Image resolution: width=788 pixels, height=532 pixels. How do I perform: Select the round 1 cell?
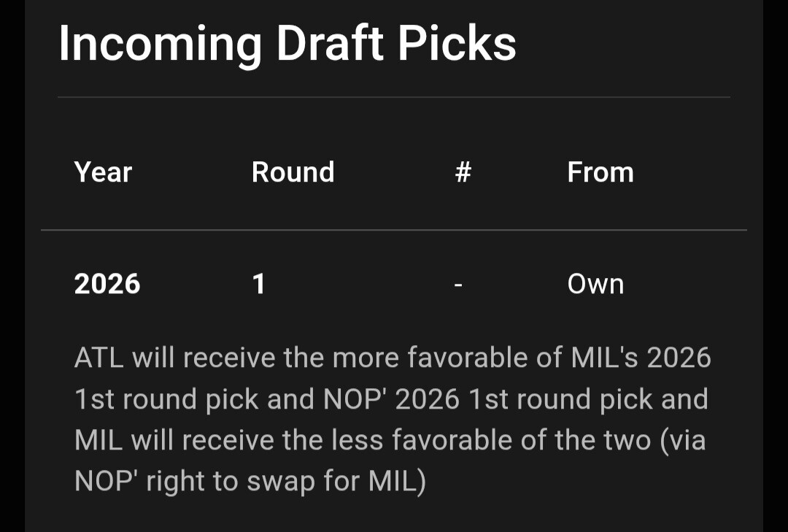pos(258,284)
